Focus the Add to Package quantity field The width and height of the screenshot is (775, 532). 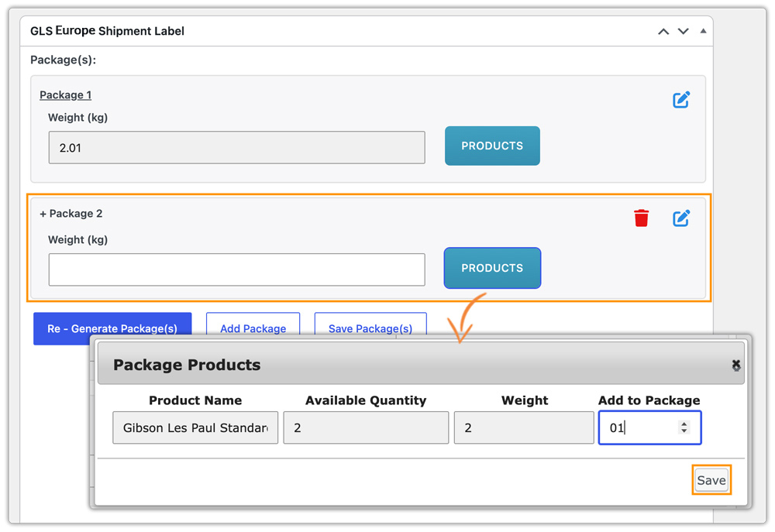click(x=649, y=427)
